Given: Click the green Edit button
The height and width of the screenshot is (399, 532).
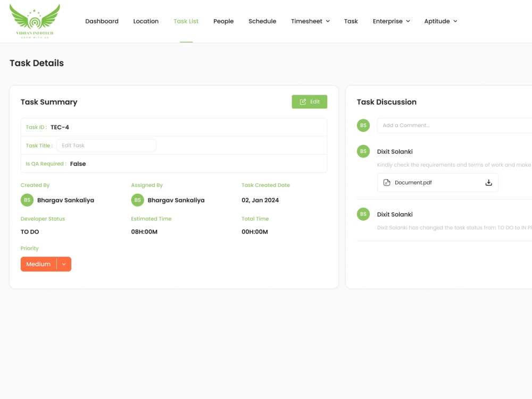Looking at the screenshot, I should pyautogui.click(x=310, y=102).
